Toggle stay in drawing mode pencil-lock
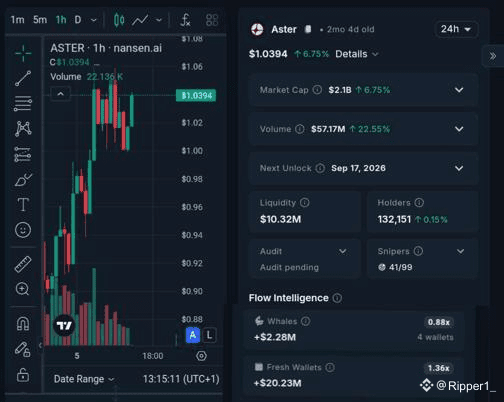The width and height of the screenshot is (504, 402). 23,349
